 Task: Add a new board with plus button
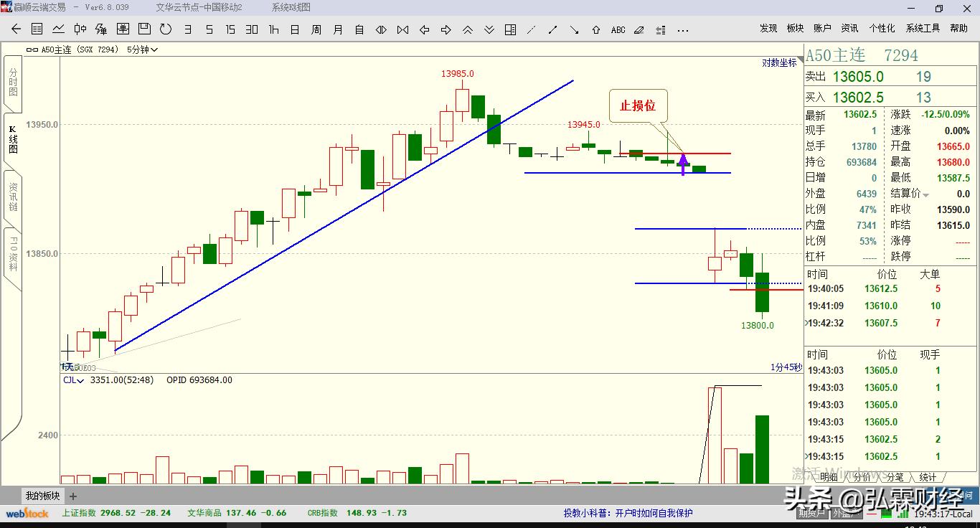click(72, 496)
